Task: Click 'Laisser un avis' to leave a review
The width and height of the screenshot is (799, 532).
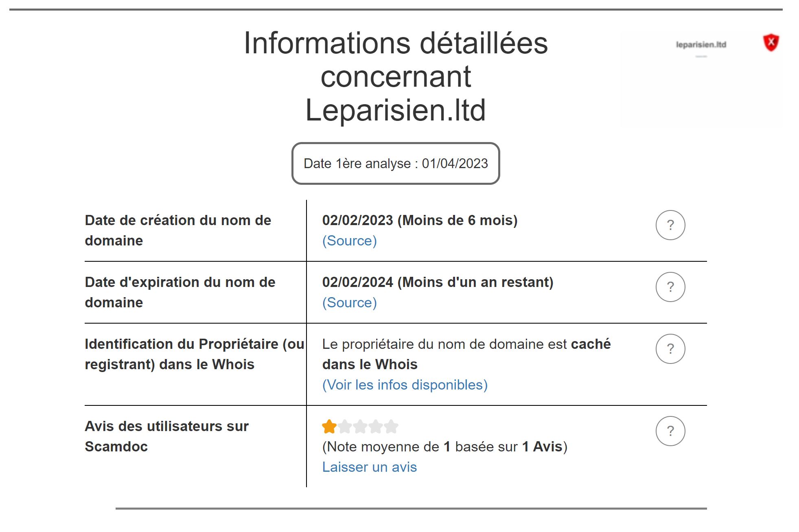Action: coord(370,467)
